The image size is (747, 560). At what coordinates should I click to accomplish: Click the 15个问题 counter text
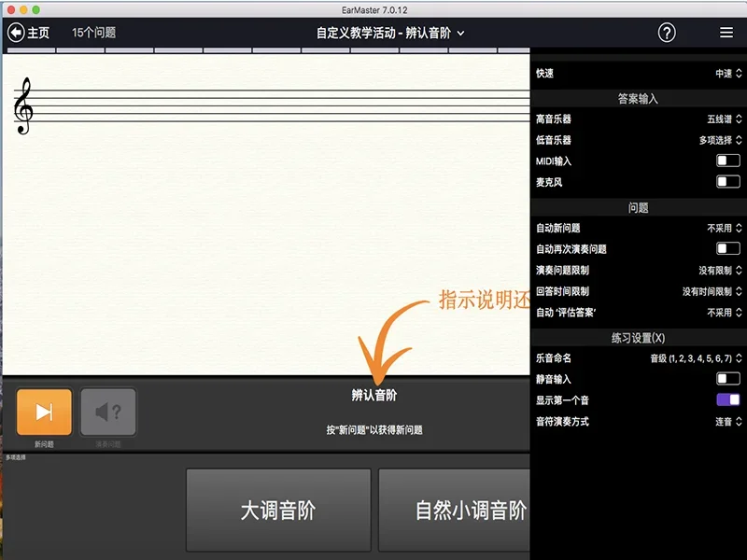94,33
